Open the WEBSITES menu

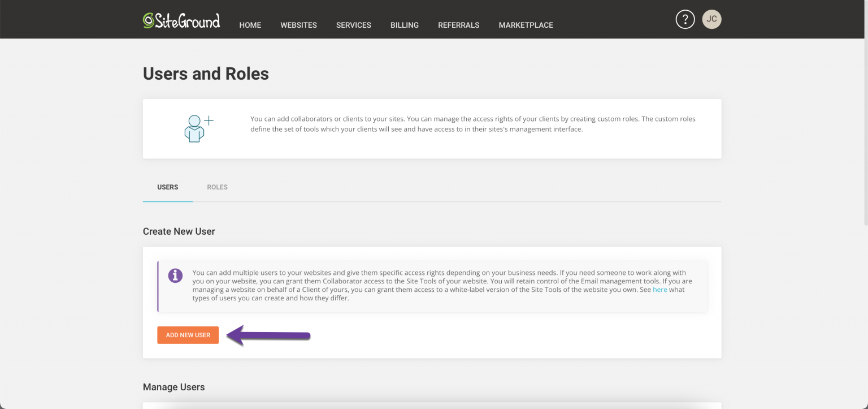(x=298, y=25)
